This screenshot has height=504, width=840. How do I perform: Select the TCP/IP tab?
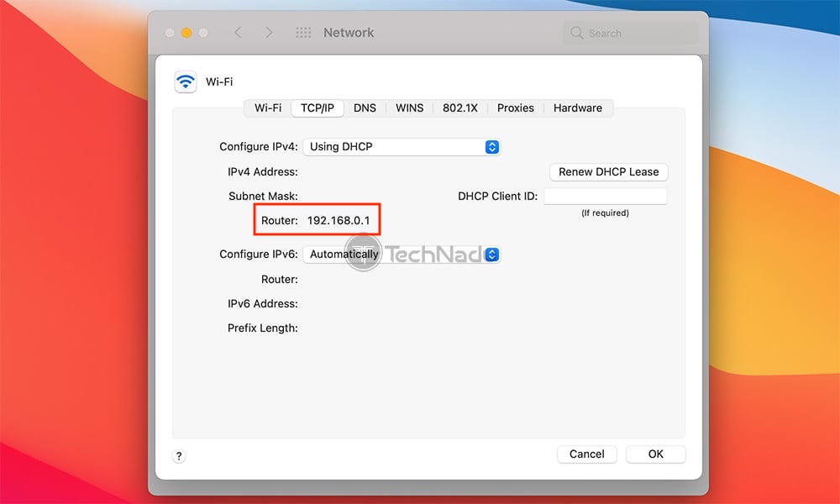318,108
